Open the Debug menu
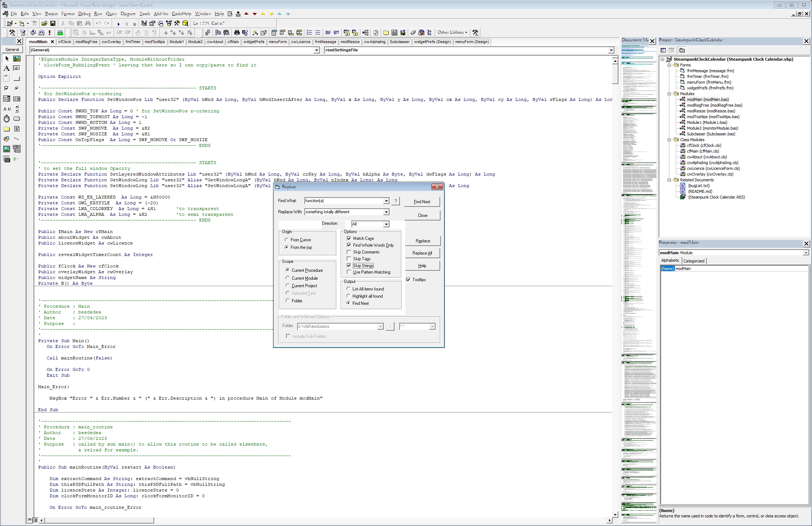The height and width of the screenshot is (526, 812). coord(84,14)
